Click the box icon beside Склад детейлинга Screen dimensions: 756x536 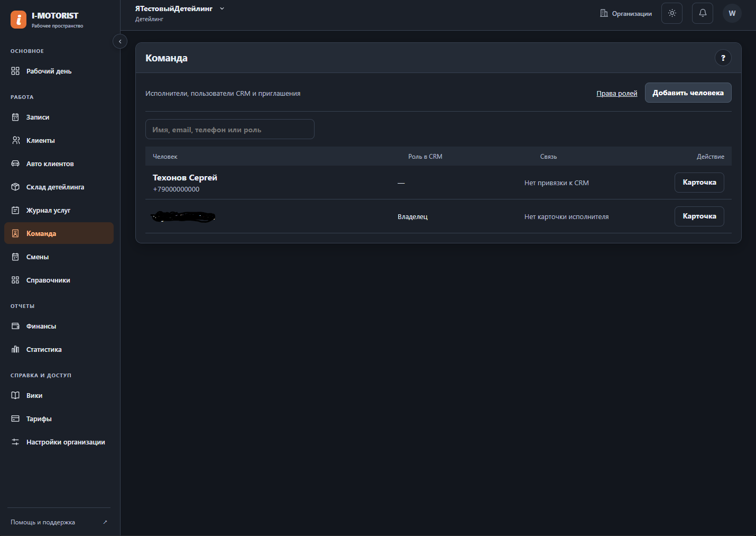pyautogui.click(x=15, y=187)
